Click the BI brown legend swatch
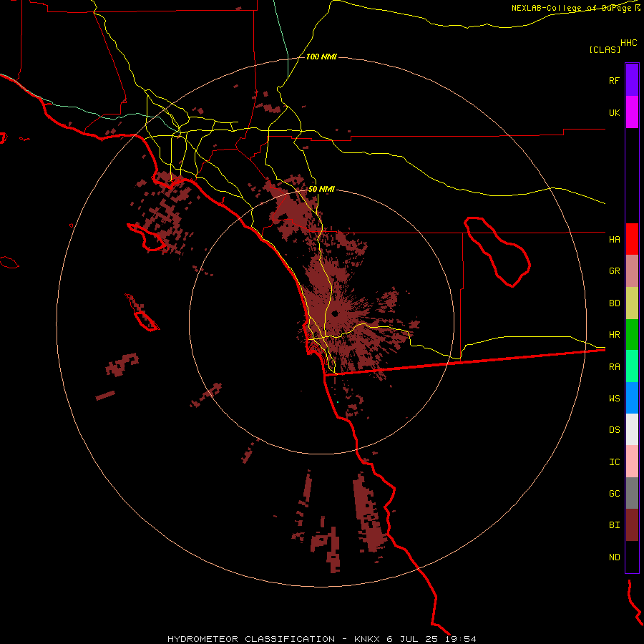The height and width of the screenshot is (644, 644). (632, 525)
